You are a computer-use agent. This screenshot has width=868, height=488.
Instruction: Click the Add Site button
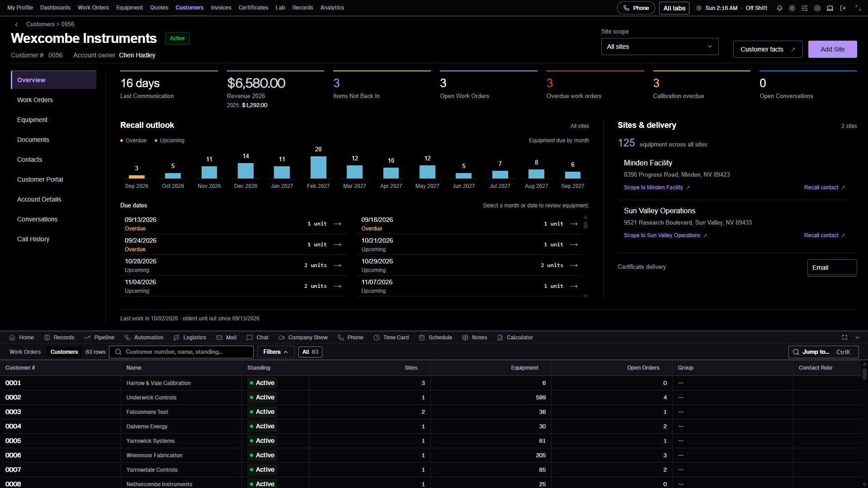pos(832,49)
